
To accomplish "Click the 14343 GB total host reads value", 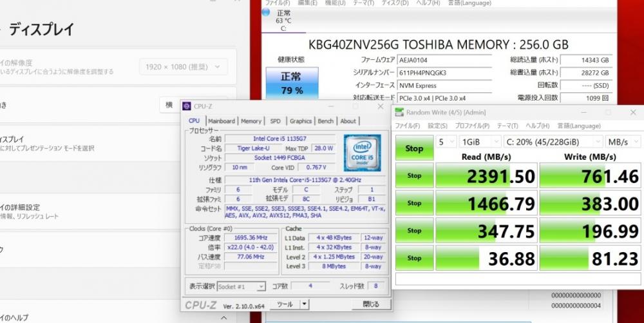I will click(x=586, y=60).
